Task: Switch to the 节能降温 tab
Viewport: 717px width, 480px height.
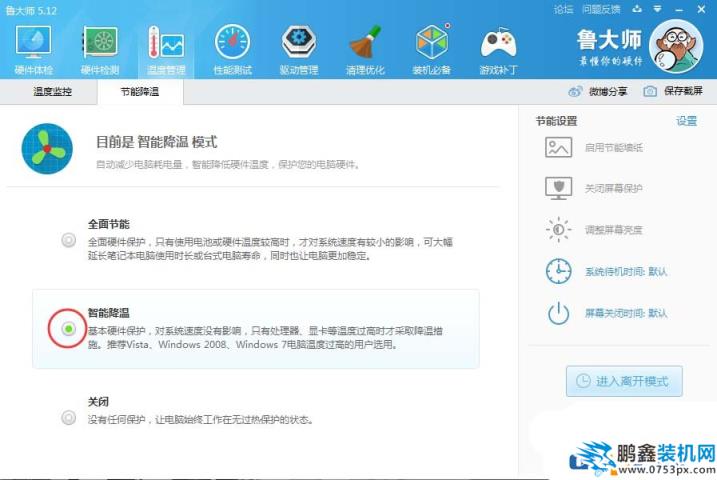Action: (139, 91)
